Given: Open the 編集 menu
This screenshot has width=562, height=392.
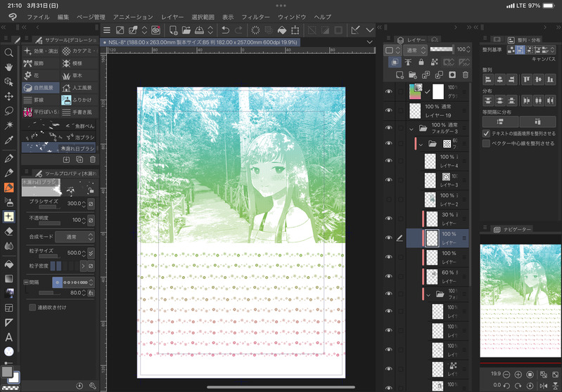Looking at the screenshot, I should (x=63, y=17).
